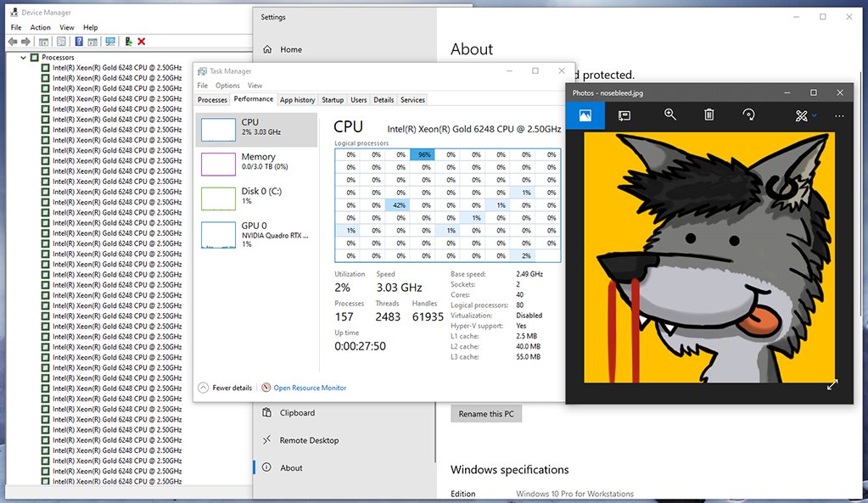Viewport: 868px width, 503px height.
Task: Open the Home page in Settings
Action: pos(291,49)
